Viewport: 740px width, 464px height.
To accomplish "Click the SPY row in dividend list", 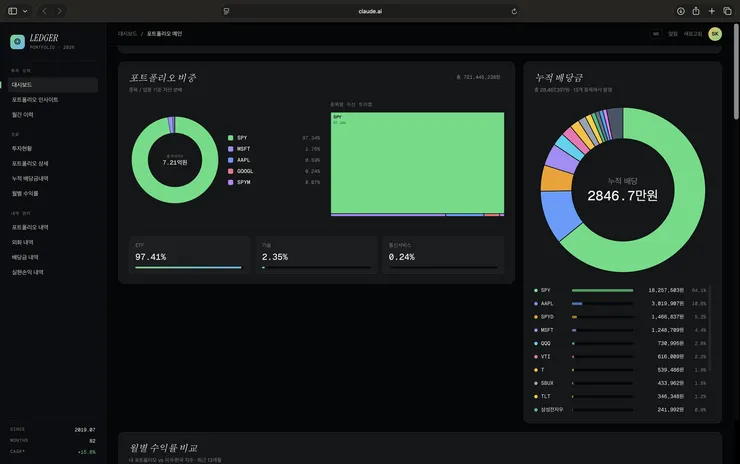I will 620,290.
